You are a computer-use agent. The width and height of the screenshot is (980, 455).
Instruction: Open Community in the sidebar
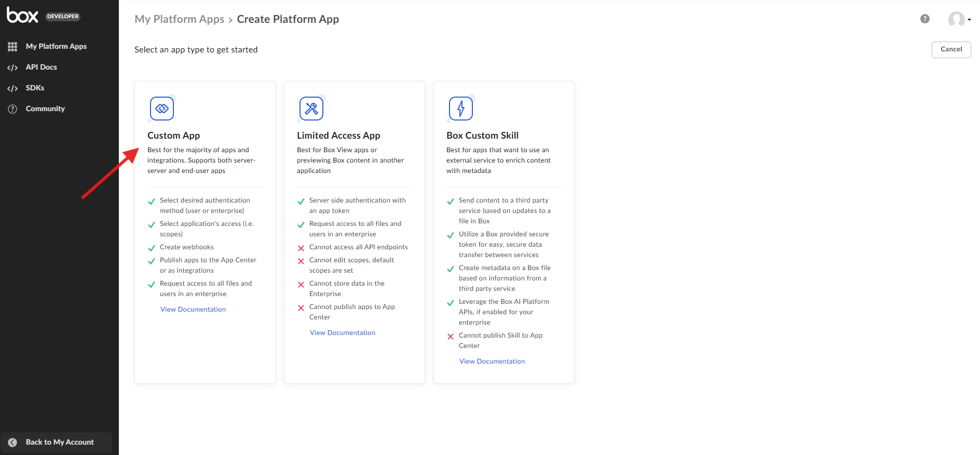point(45,109)
